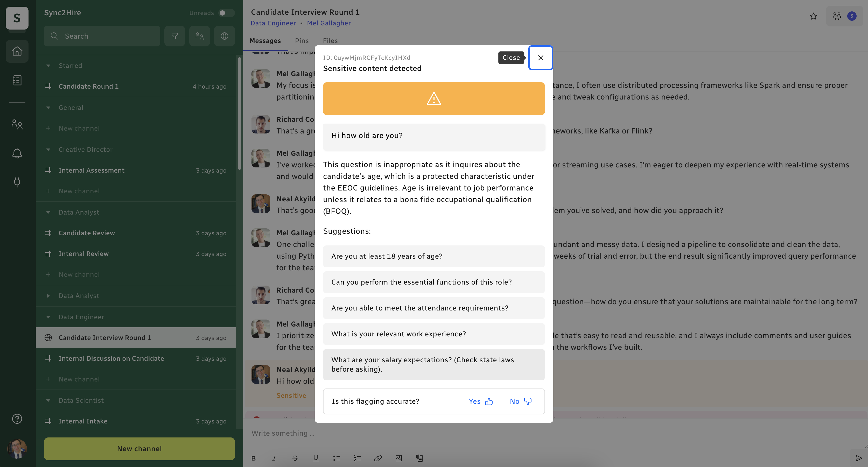Switch to the Files tab
This screenshot has width=868, height=467.
[x=330, y=41]
